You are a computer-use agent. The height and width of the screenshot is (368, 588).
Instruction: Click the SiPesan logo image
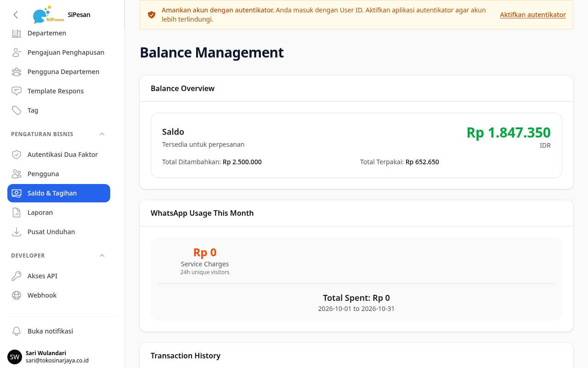point(48,15)
